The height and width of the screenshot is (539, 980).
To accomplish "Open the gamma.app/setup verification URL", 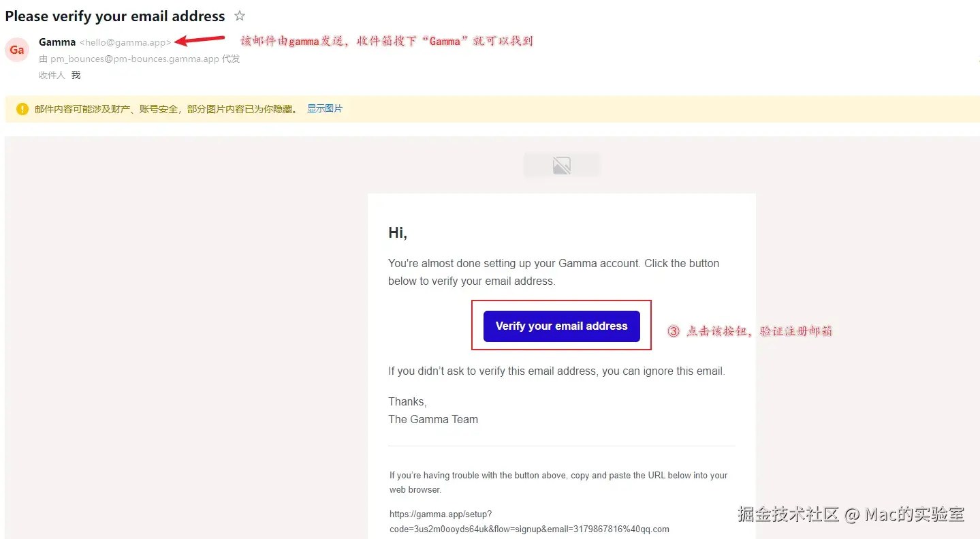I will point(528,521).
